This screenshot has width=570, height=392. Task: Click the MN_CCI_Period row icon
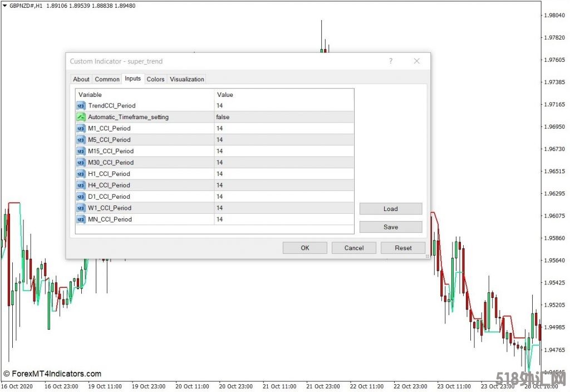[x=81, y=219]
